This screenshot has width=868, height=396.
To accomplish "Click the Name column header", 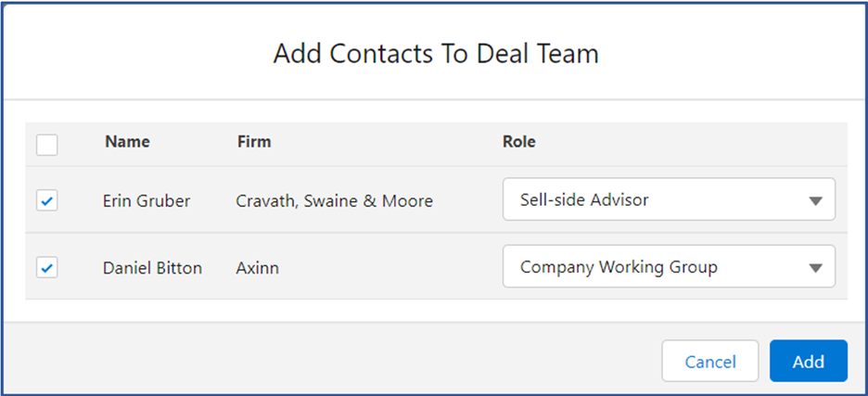I will click(x=127, y=142).
